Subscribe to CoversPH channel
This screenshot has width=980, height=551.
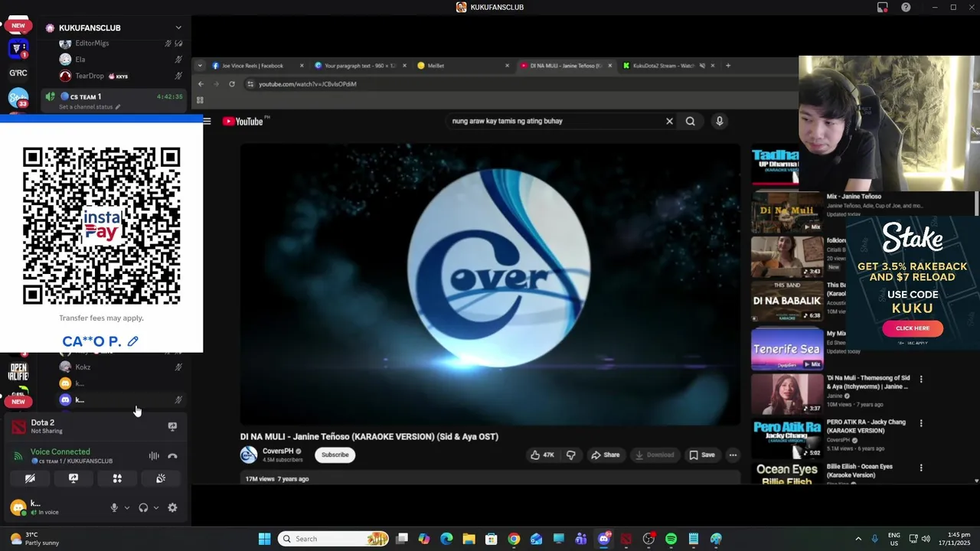[x=335, y=455]
